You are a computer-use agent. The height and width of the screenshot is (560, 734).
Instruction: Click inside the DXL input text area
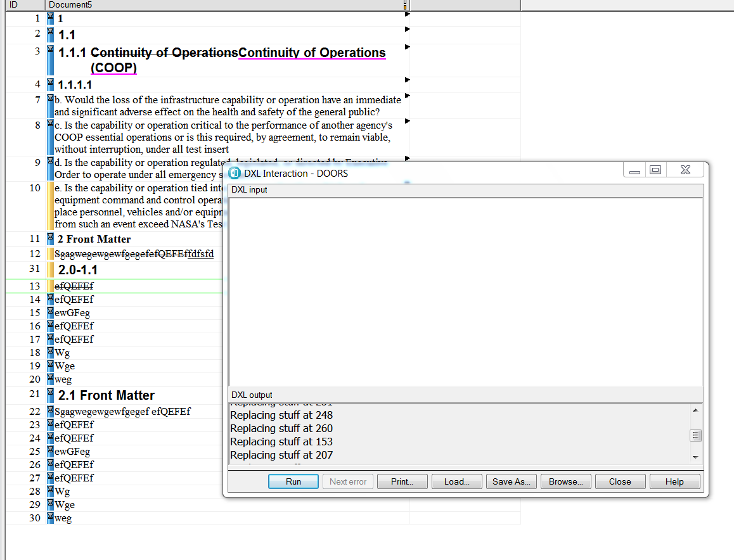click(x=465, y=291)
